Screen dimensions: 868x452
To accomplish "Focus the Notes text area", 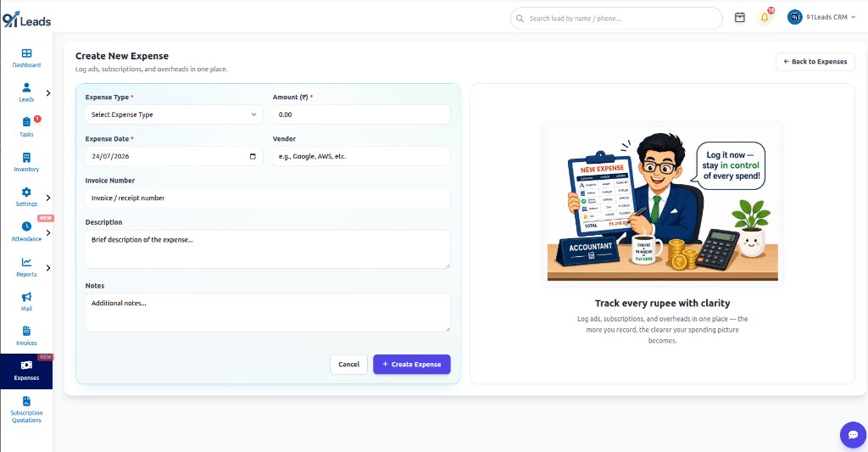I will [x=268, y=313].
